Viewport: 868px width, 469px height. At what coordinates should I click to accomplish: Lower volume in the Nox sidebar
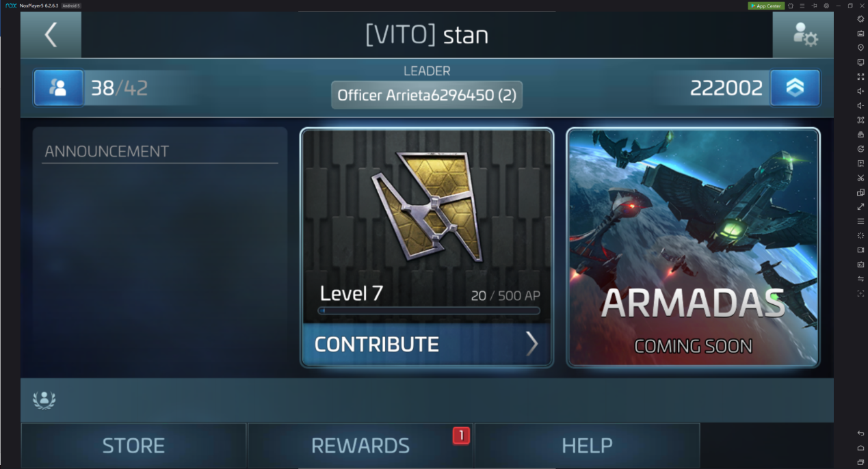tap(860, 105)
